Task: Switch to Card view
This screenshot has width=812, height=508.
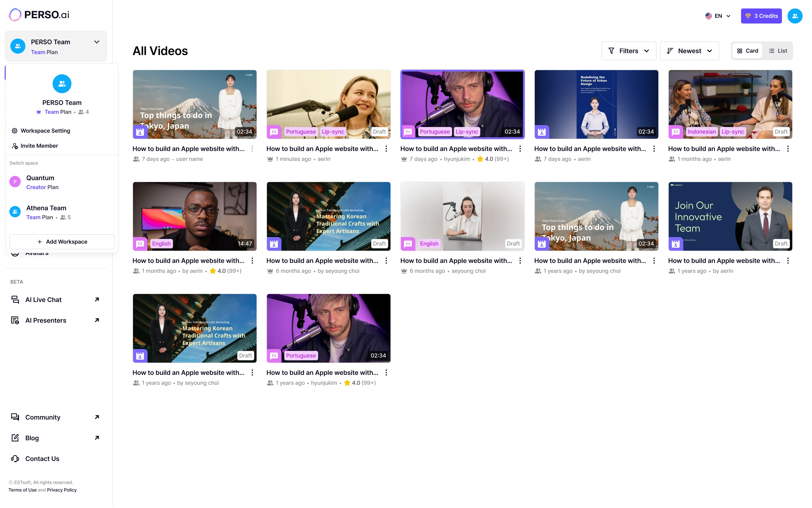Action: pyautogui.click(x=747, y=51)
